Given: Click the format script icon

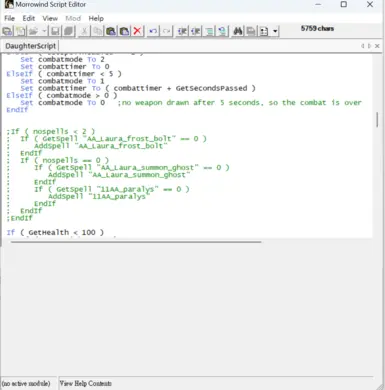Looking at the screenshot, I should click(209, 31).
